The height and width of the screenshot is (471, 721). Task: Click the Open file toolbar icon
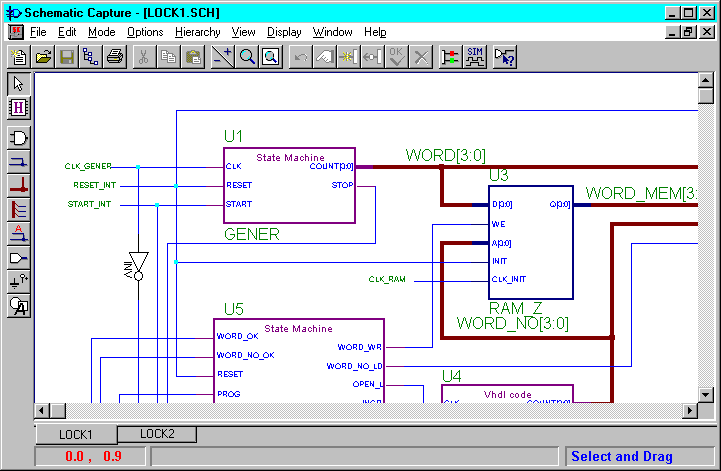43,56
